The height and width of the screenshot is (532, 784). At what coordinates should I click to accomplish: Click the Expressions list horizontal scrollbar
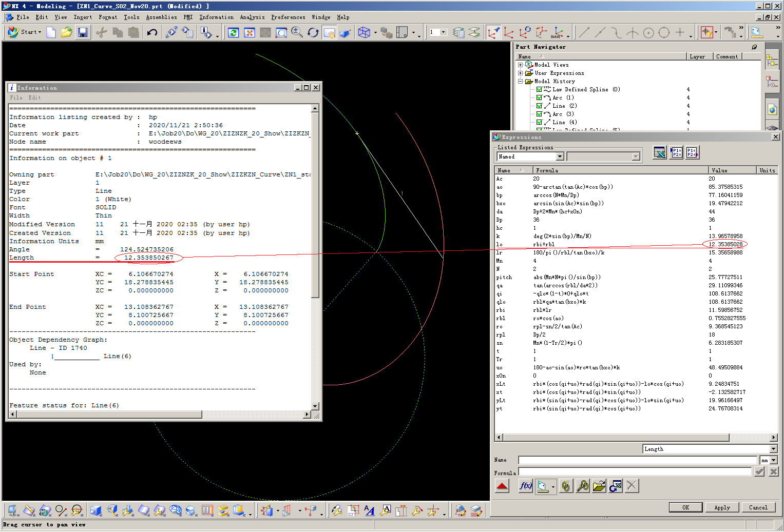[x=636, y=438]
